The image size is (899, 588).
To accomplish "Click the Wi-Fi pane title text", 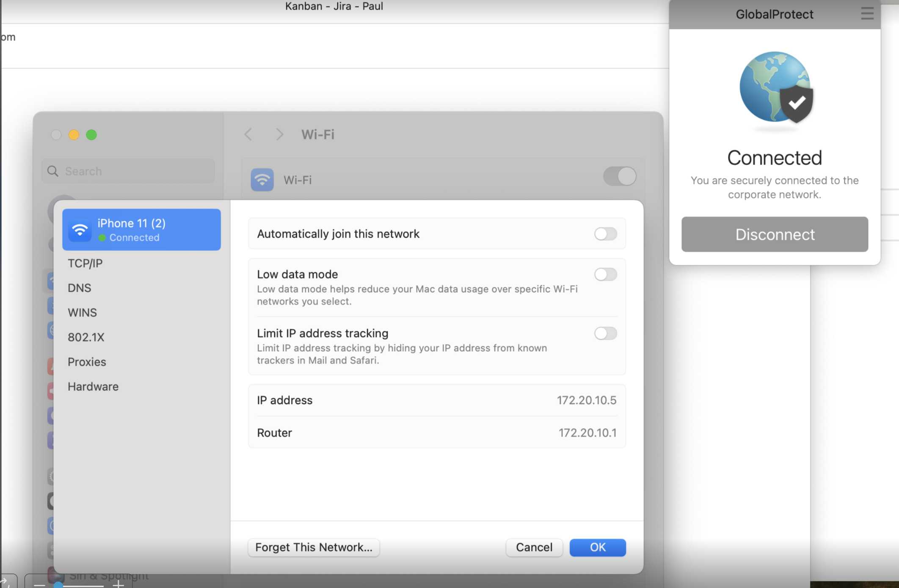I will point(318,135).
